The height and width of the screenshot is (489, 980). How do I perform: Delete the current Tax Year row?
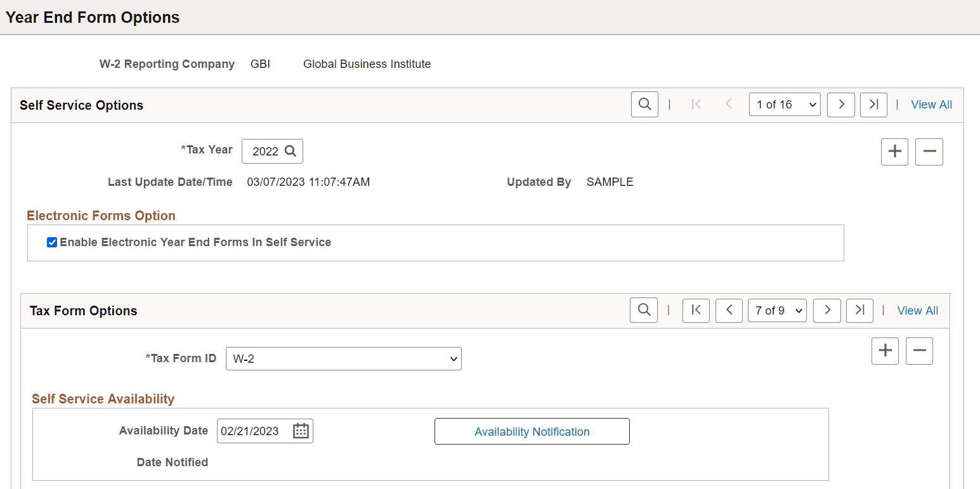929,152
